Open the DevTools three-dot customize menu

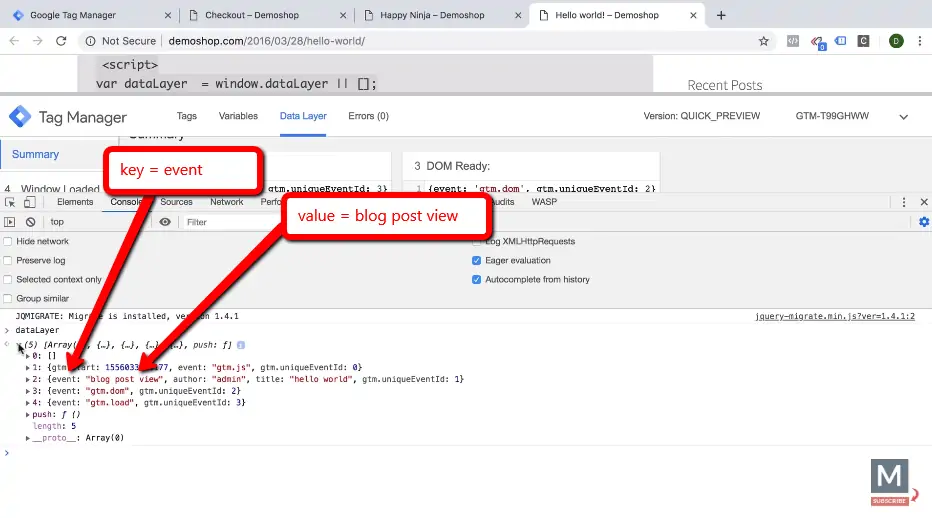(904, 202)
